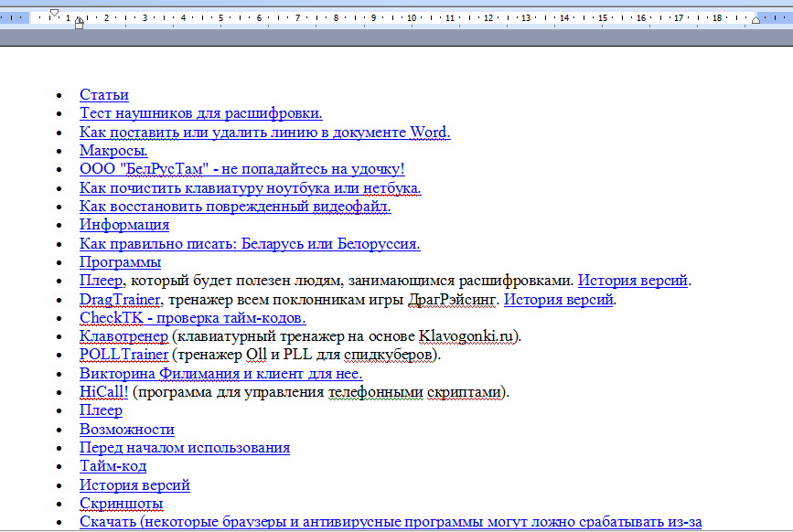Follow the link about lines in Word document
793x532 pixels.
264,133
